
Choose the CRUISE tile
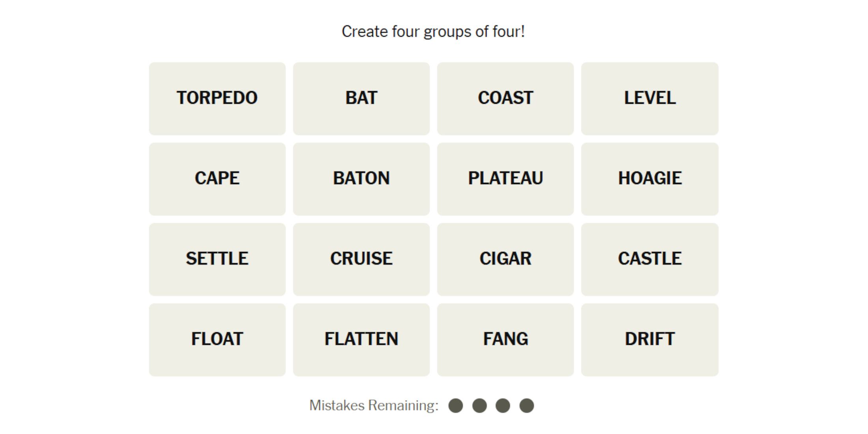[x=361, y=259]
